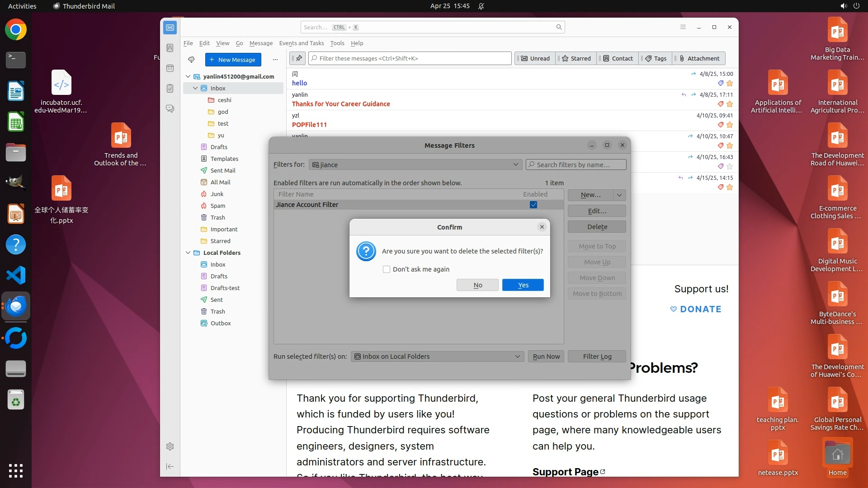Open Thunderbird settings gear icon
Viewport: 868px width, 488px height.
170,446
